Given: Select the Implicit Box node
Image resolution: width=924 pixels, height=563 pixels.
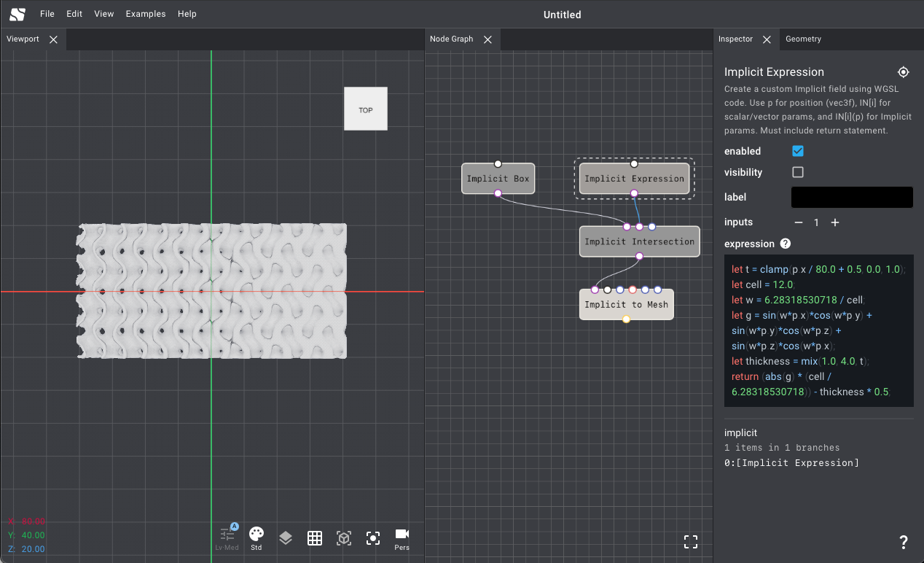Looking at the screenshot, I should click(498, 179).
